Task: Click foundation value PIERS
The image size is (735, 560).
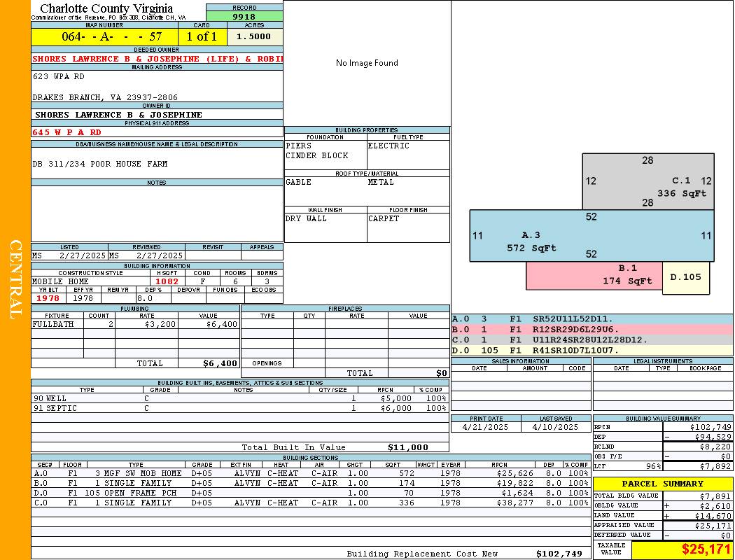Action: tap(299, 146)
